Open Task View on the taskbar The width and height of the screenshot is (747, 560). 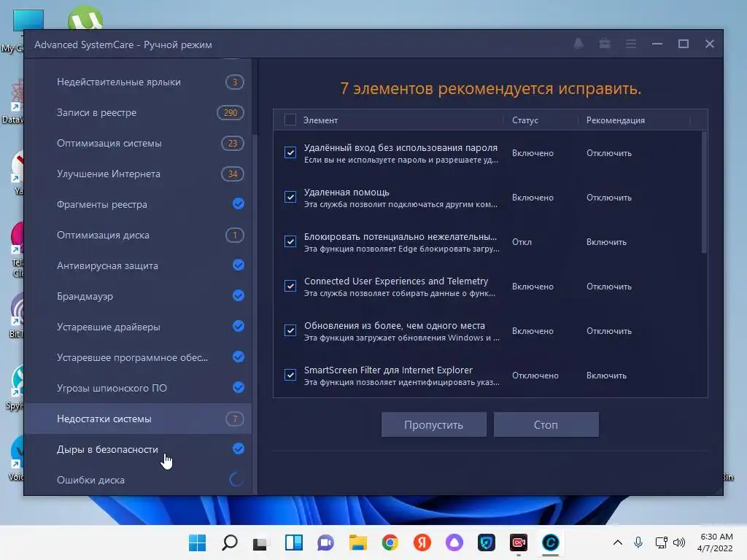point(261,542)
